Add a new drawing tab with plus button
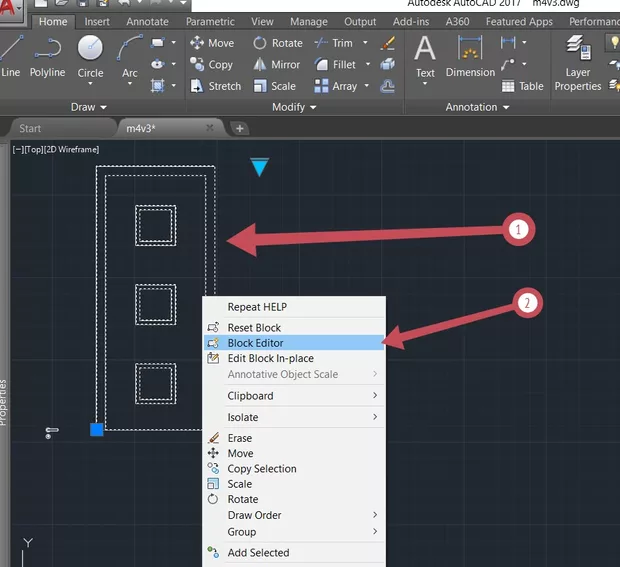Viewport: 620px width, 567px height. click(x=239, y=128)
